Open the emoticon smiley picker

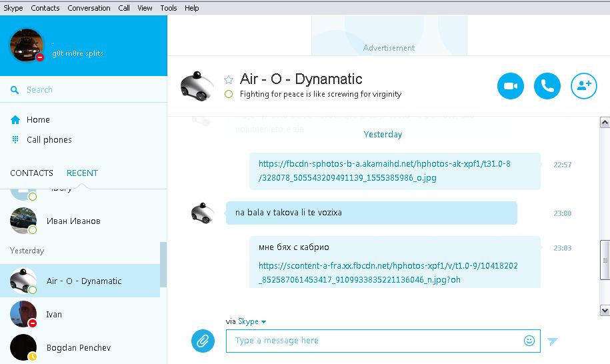[529, 341]
